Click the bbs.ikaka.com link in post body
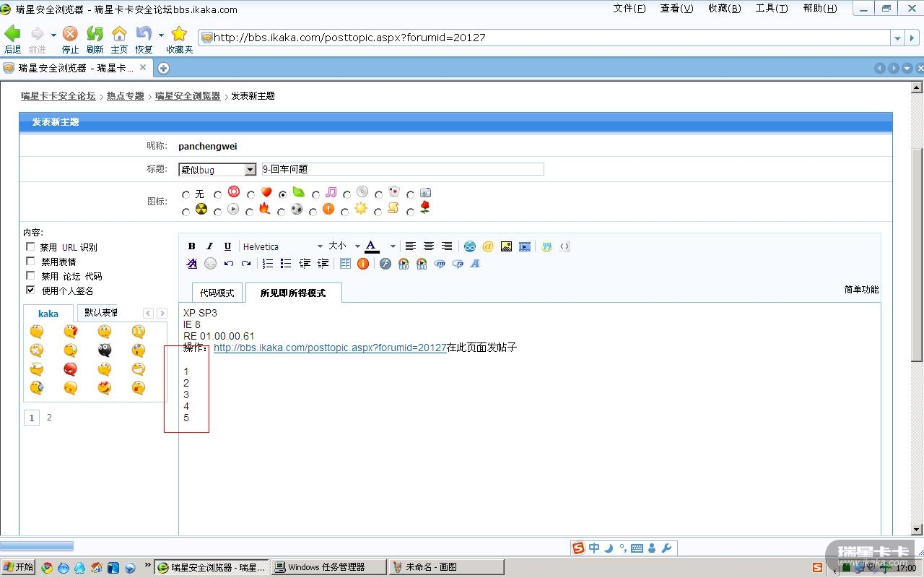The image size is (924, 578). click(330, 348)
